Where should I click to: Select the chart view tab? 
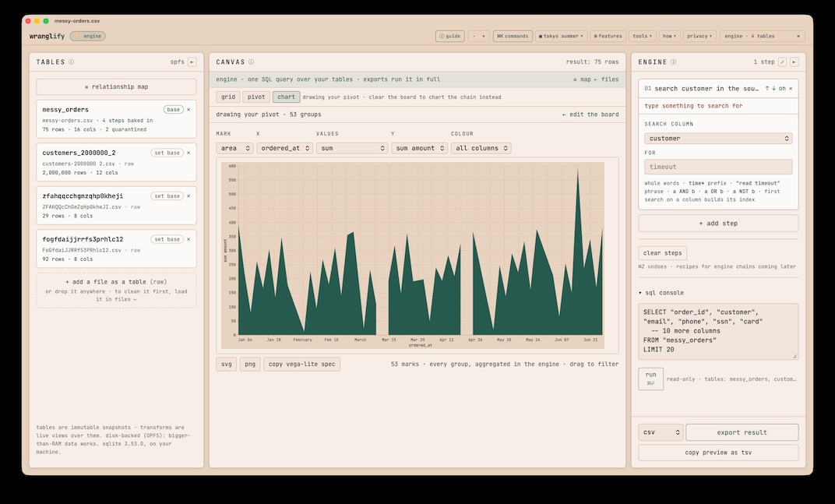[x=286, y=97]
